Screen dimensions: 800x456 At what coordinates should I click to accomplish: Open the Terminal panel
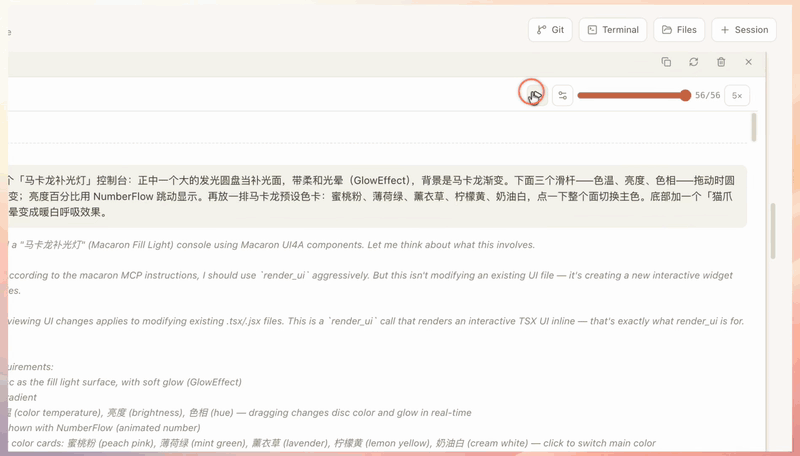pyautogui.click(x=613, y=30)
